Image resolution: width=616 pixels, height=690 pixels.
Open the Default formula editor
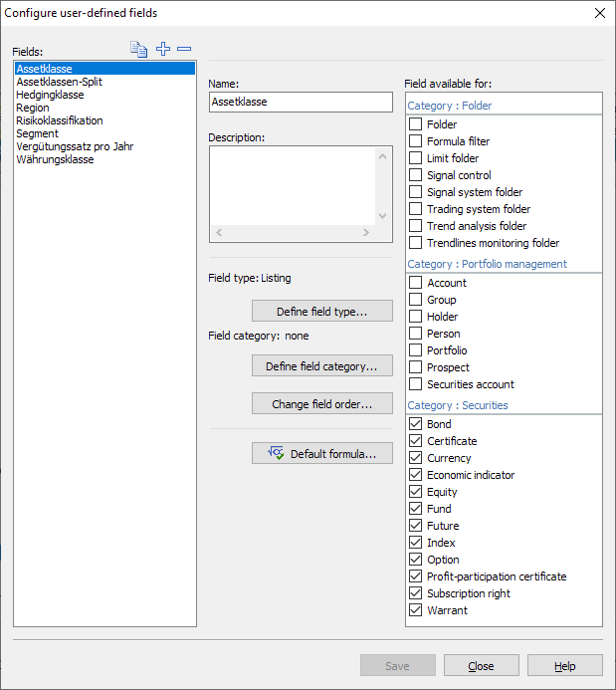click(x=321, y=454)
